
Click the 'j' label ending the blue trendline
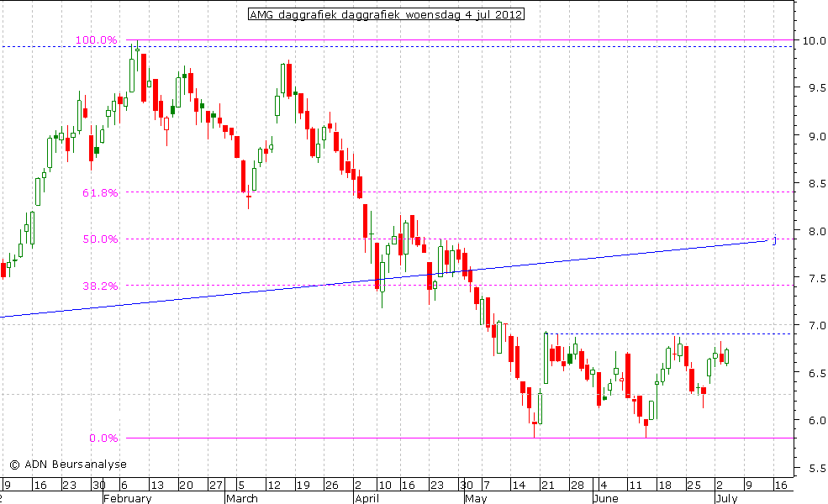pyautogui.click(x=775, y=239)
